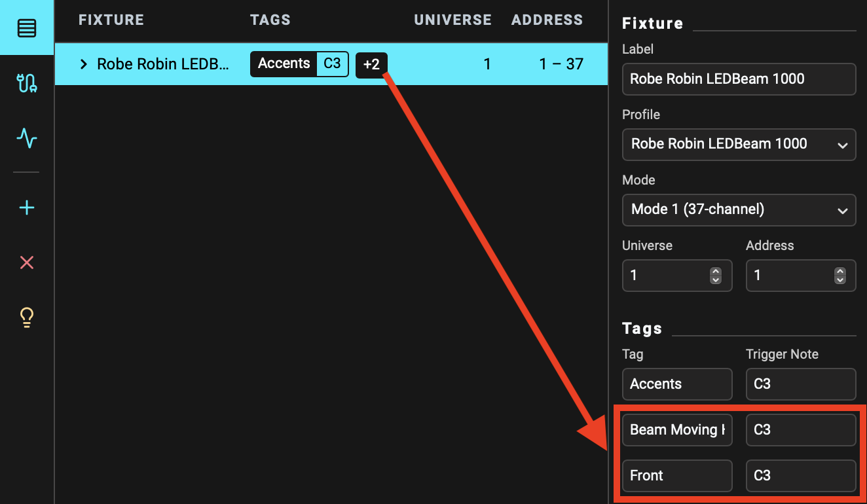Open the waveform activity monitor icon
The width and height of the screenshot is (867, 504).
[x=27, y=138]
